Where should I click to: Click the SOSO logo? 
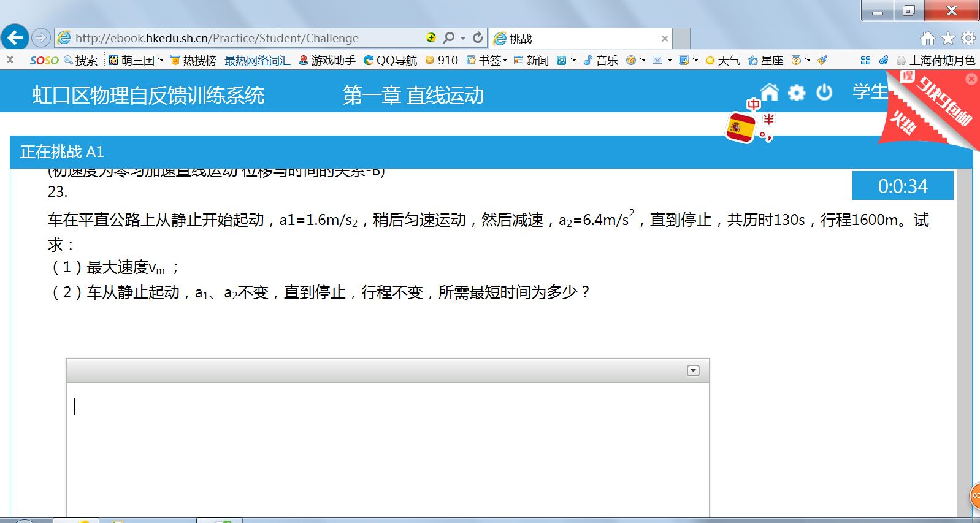[44, 60]
